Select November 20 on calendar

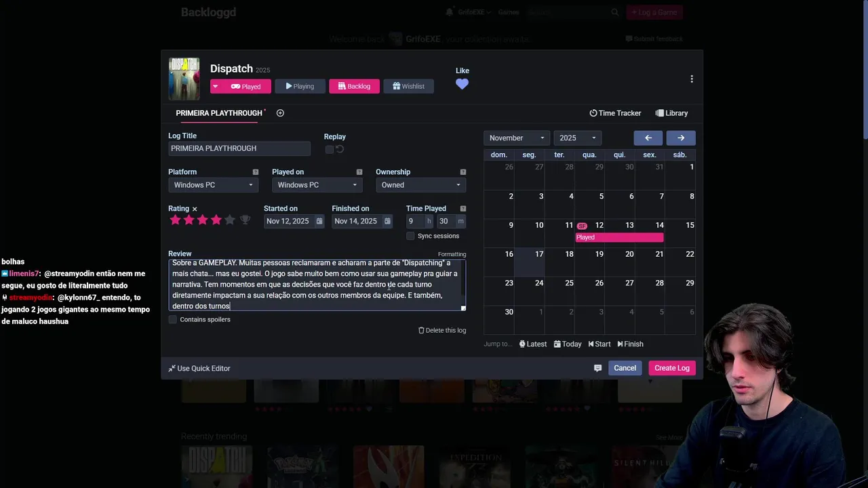(x=619, y=262)
